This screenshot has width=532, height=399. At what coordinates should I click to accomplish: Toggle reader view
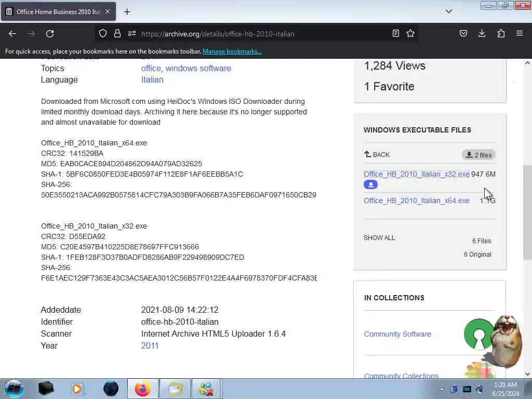tap(395, 33)
